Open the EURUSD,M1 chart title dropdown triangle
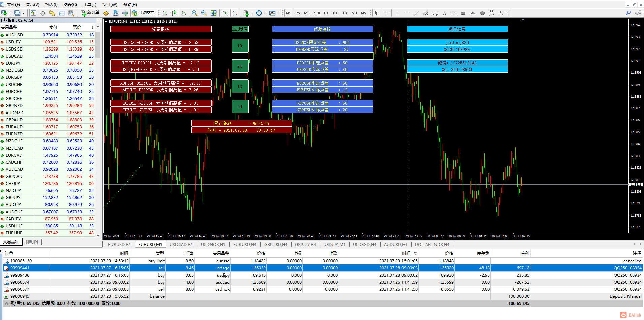This screenshot has width=644, height=320. (106, 21)
